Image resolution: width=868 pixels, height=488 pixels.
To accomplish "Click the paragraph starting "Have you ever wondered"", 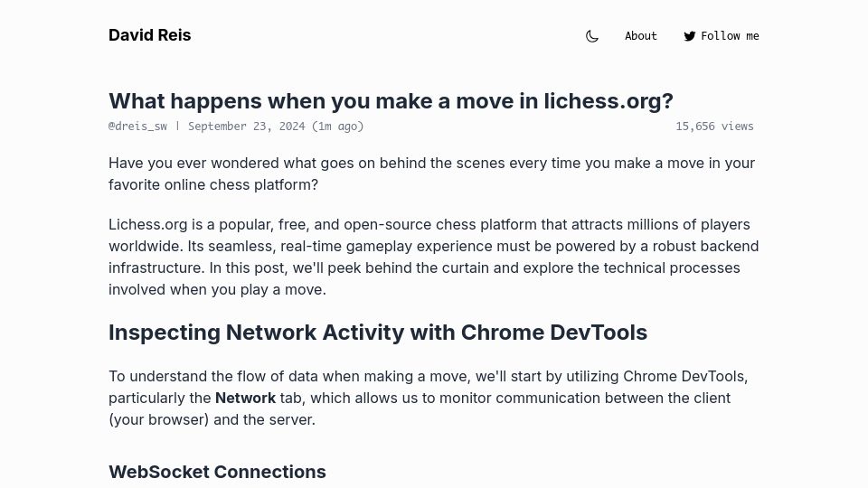I will tap(432, 174).
